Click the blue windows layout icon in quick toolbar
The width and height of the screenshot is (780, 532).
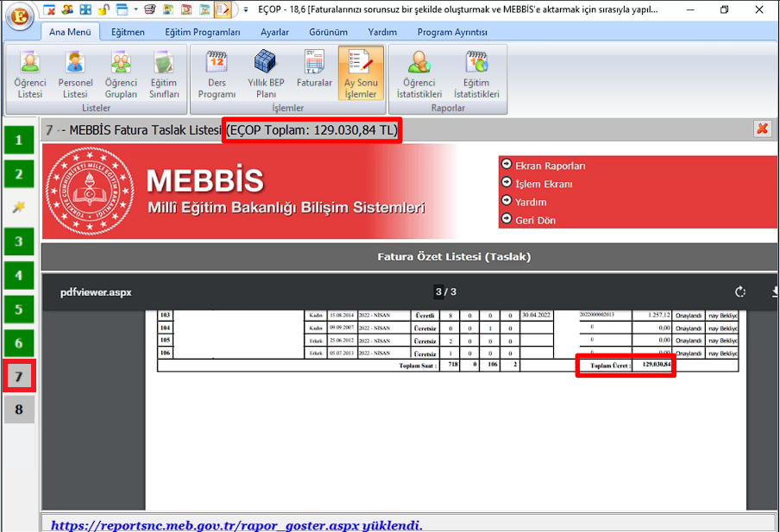tap(122, 9)
